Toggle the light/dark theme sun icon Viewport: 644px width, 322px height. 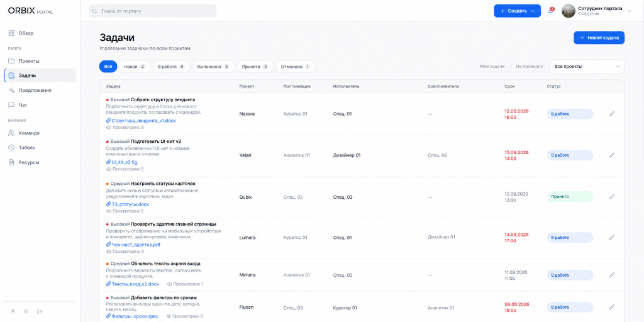26,311
